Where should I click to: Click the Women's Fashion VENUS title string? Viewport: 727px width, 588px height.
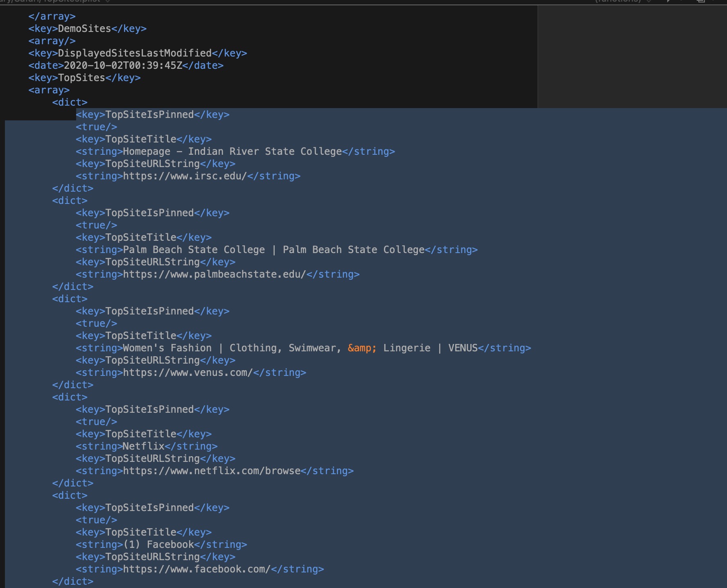(303, 348)
